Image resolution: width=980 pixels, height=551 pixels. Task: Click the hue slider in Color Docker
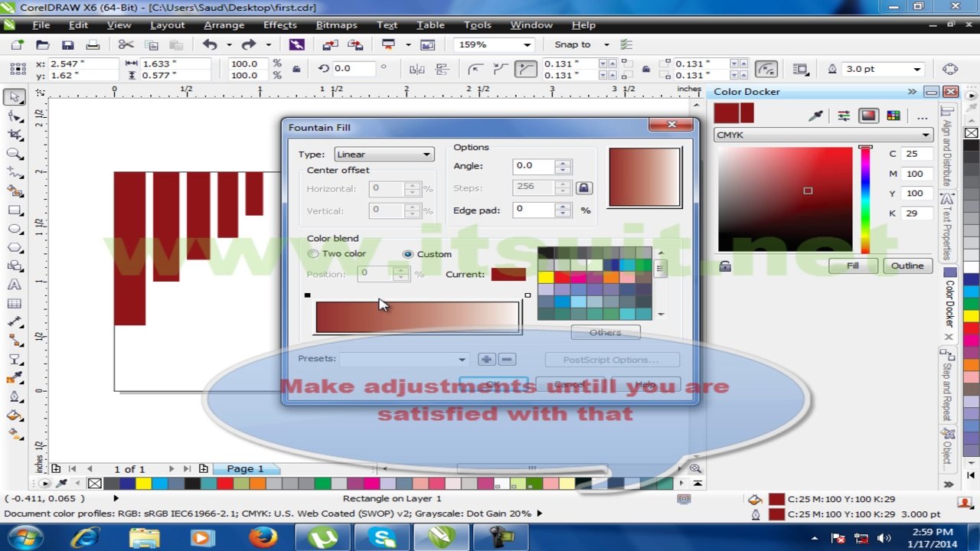[865, 201]
